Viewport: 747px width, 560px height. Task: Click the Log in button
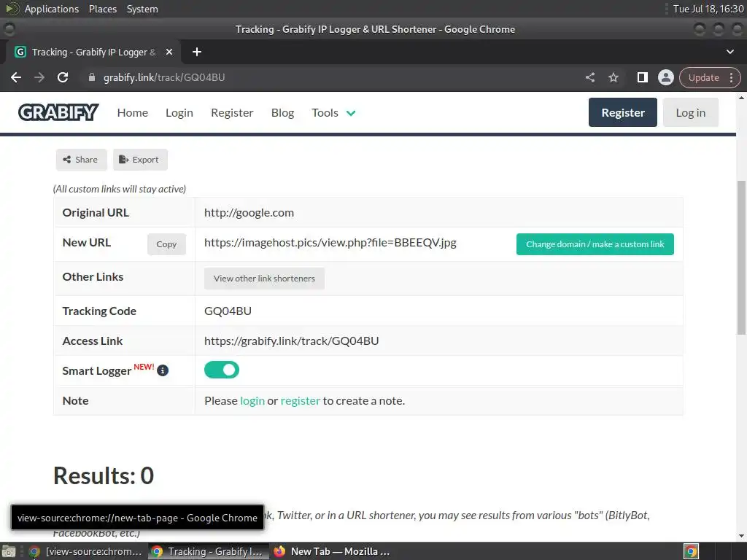(x=690, y=112)
